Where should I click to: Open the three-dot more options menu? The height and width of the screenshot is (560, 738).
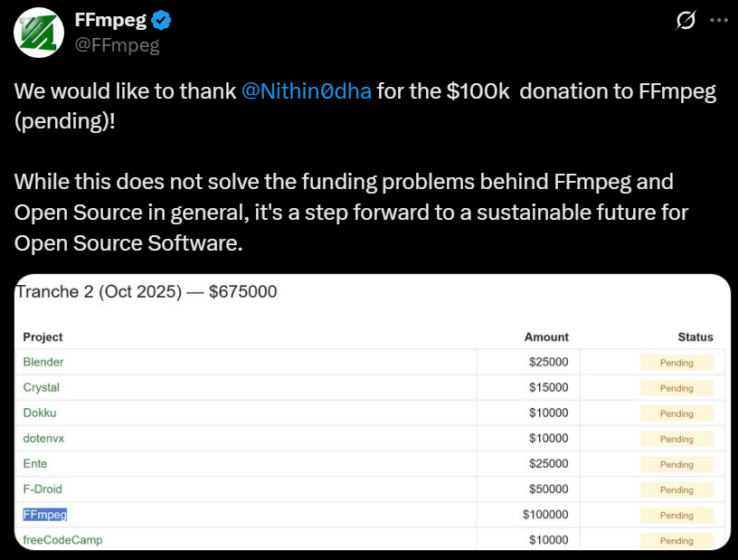pos(717,20)
